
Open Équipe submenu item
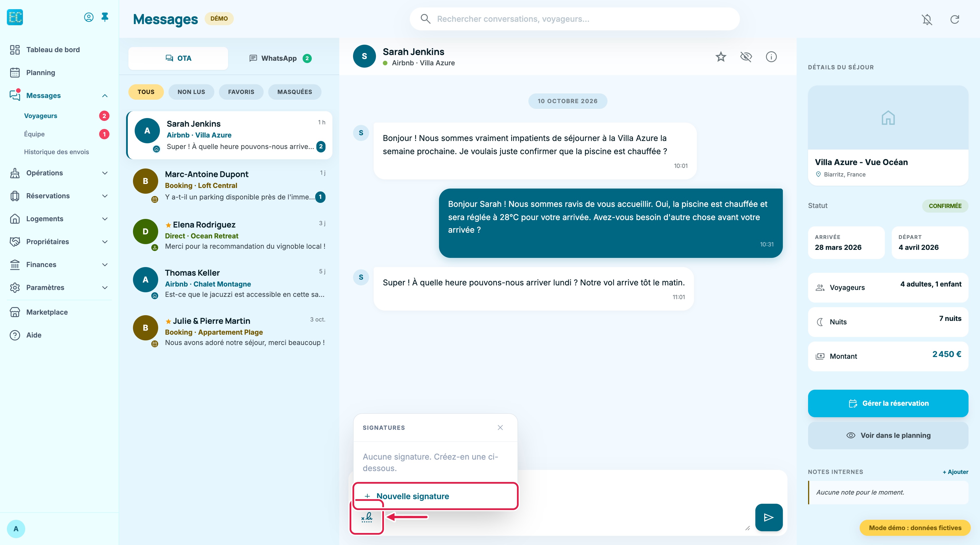tap(34, 134)
